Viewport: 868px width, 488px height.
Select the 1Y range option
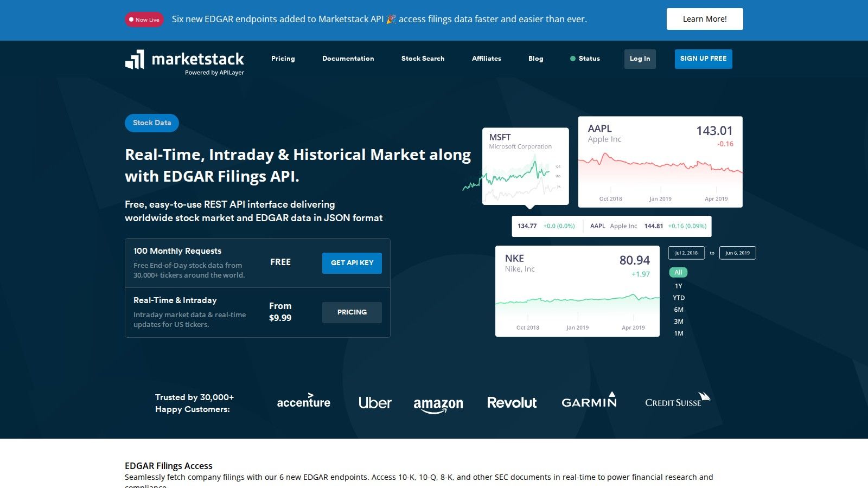point(679,286)
